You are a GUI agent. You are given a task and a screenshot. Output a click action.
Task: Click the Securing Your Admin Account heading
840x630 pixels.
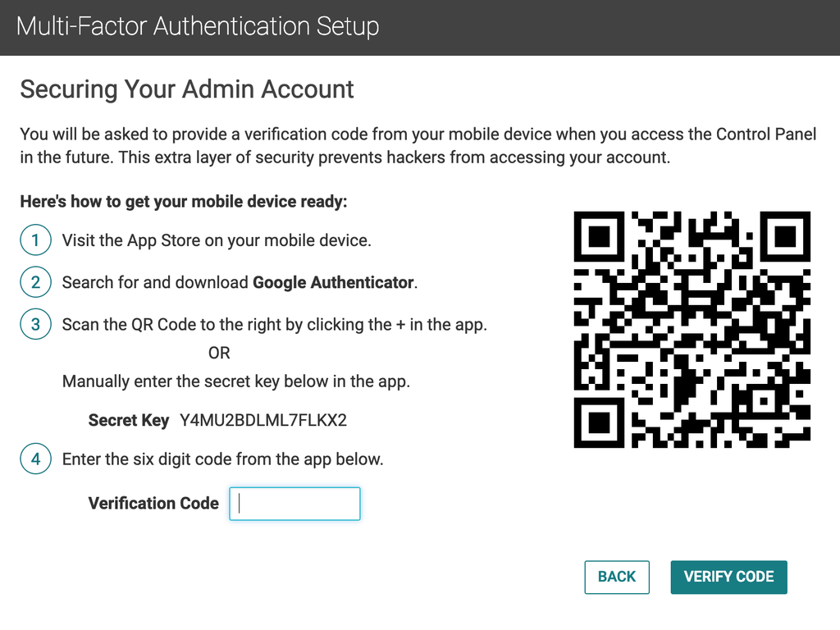(186, 89)
